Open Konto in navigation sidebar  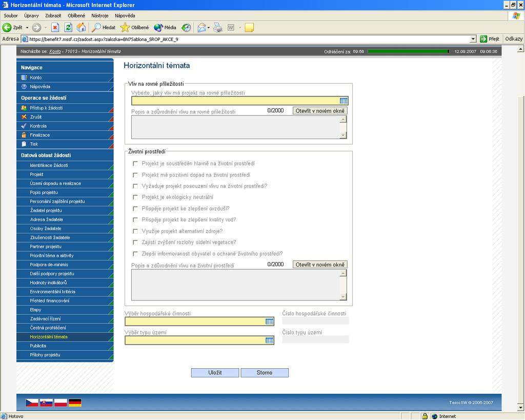click(65, 77)
